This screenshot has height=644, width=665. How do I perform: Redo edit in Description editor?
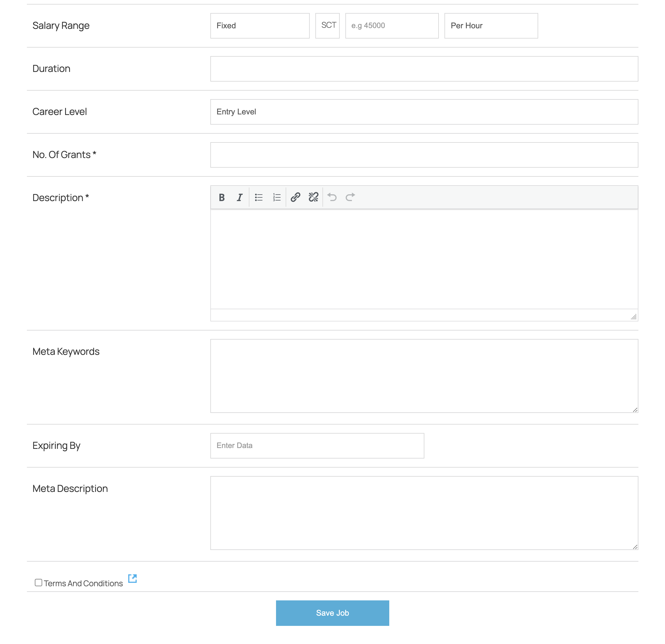[x=350, y=197]
